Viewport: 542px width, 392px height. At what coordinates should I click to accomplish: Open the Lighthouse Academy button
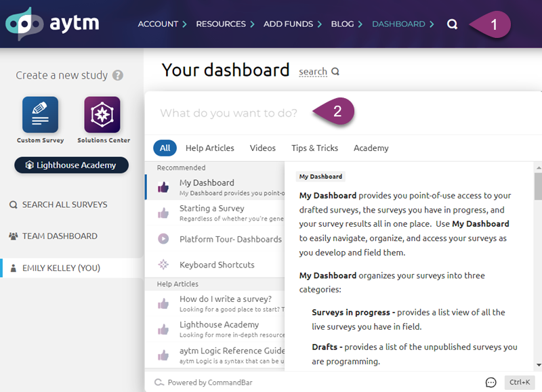[72, 165]
